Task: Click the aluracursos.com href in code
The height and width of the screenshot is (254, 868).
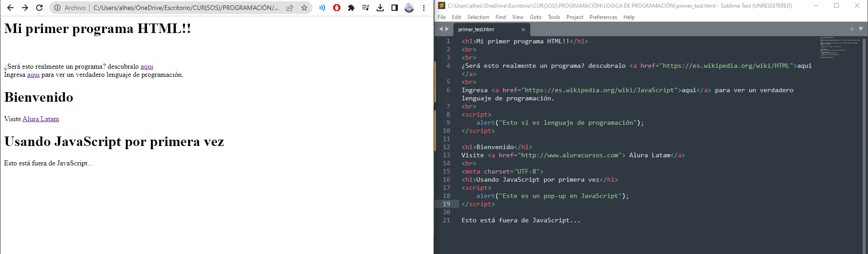Action: coord(569,155)
